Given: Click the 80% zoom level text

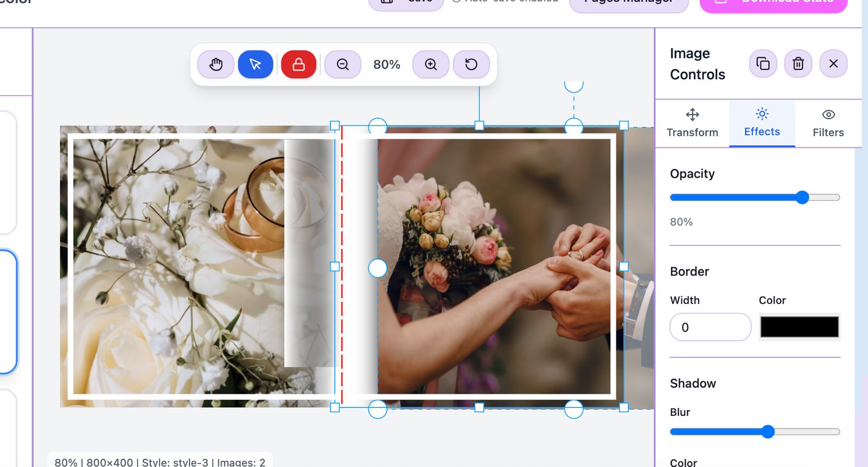Looking at the screenshot, I should click(387, 65).
